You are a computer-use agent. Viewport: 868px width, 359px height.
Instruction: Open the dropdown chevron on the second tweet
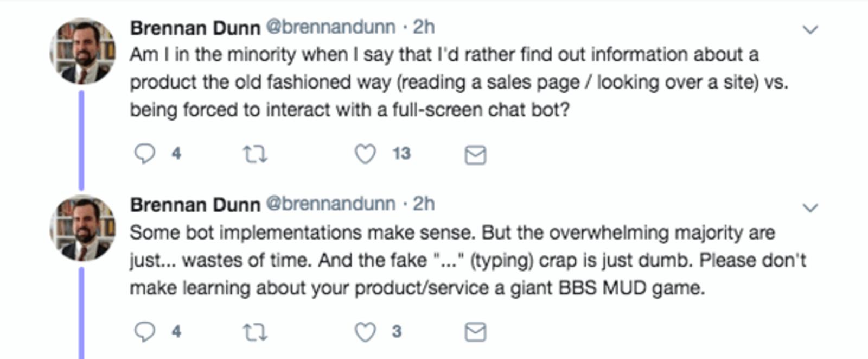pos(810,206)
